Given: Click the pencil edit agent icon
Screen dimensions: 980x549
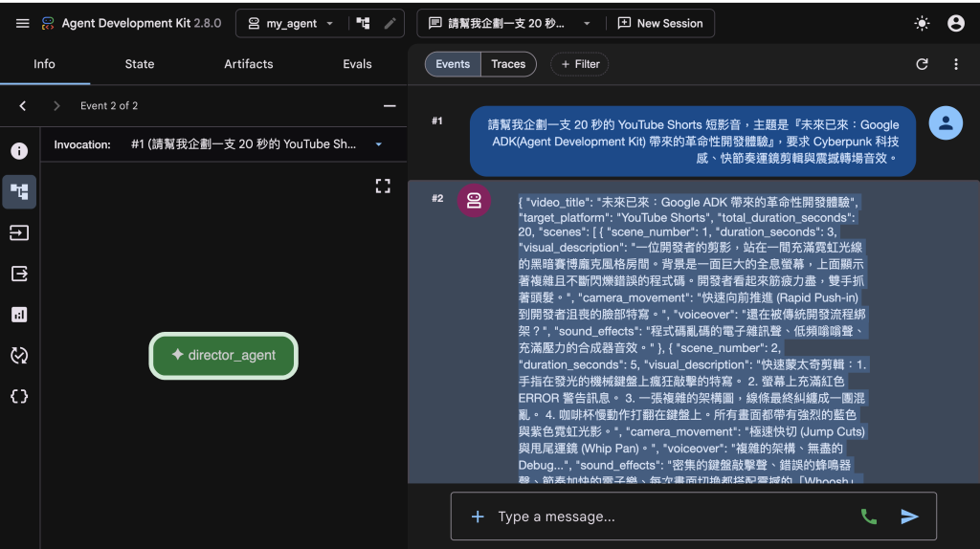Looking at the screenshot, I should tap(390, 24).
